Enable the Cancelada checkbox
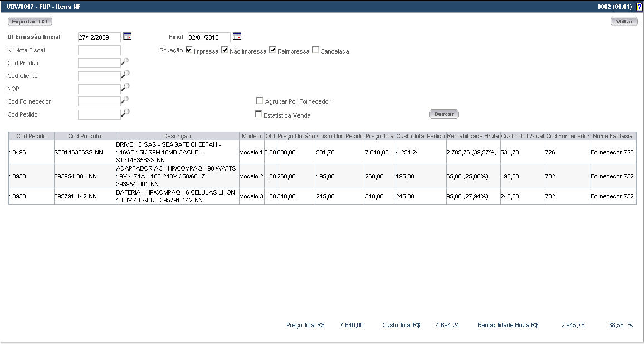 pos(315,50)
